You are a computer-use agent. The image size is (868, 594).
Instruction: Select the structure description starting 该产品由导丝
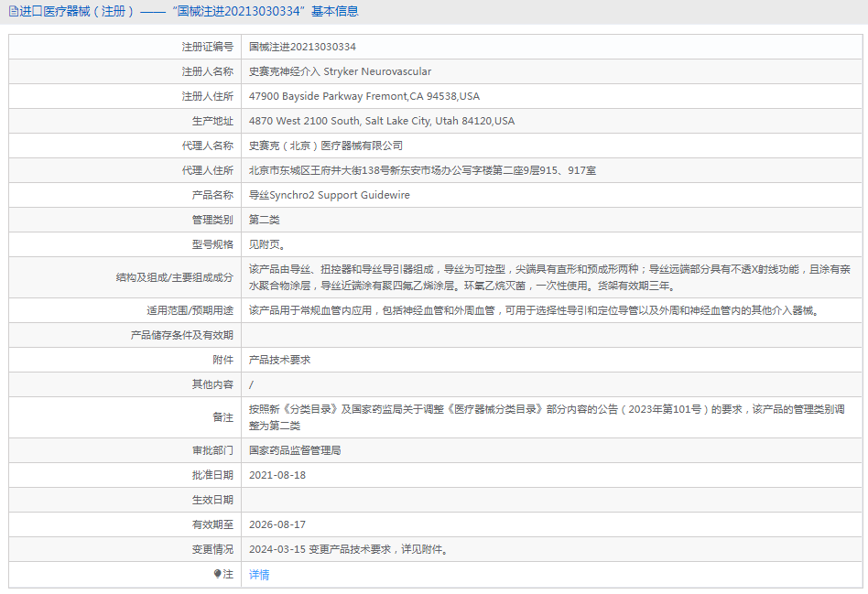549,277
